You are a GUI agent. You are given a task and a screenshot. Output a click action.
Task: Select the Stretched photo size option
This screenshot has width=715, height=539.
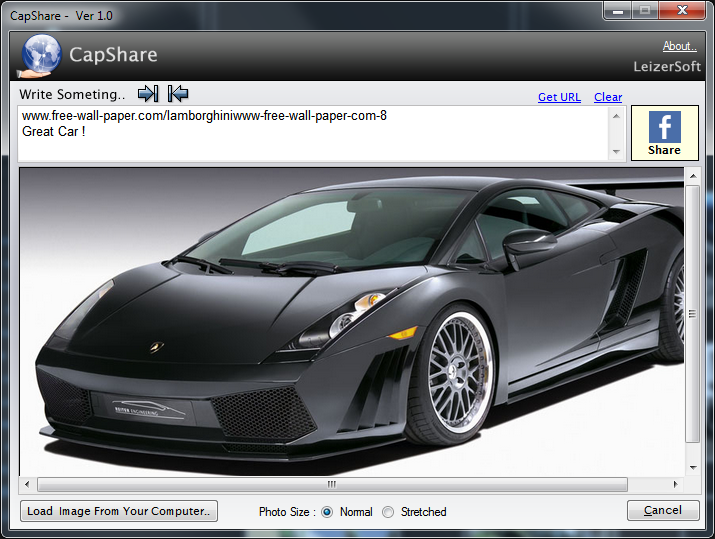pos(388,512)
